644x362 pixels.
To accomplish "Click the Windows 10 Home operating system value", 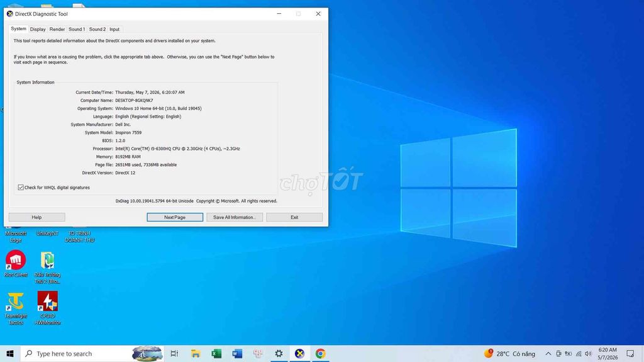I will (x=158, y=108).
